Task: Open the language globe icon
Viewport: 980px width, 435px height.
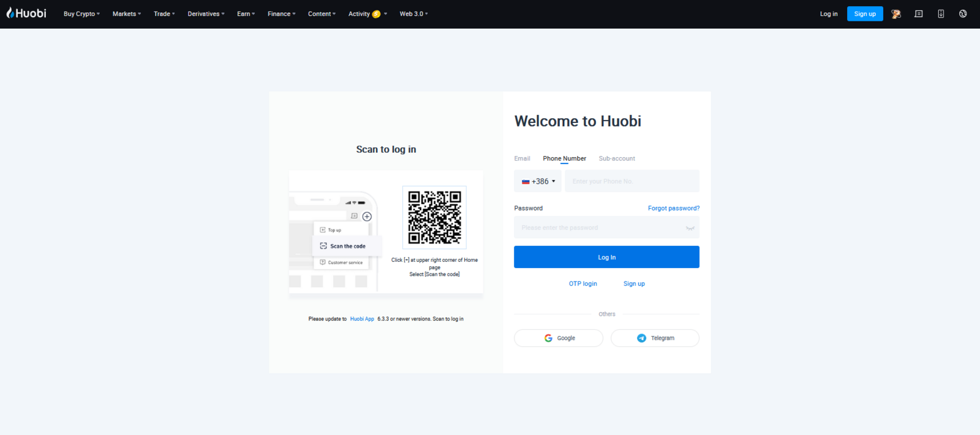Action: 963,13
